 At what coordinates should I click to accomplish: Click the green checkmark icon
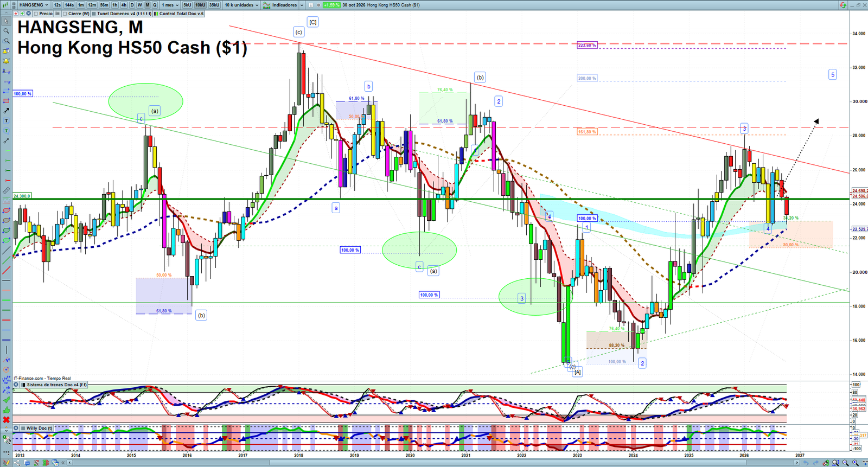pyautogui.click(x=7, y=400)
